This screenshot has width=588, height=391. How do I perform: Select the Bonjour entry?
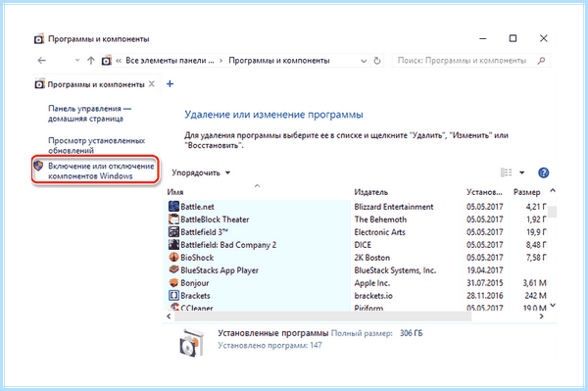point(195,283)
